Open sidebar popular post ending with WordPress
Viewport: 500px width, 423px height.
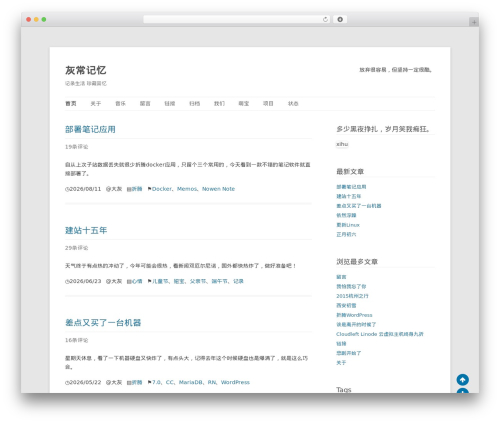(x=354, y=315)
